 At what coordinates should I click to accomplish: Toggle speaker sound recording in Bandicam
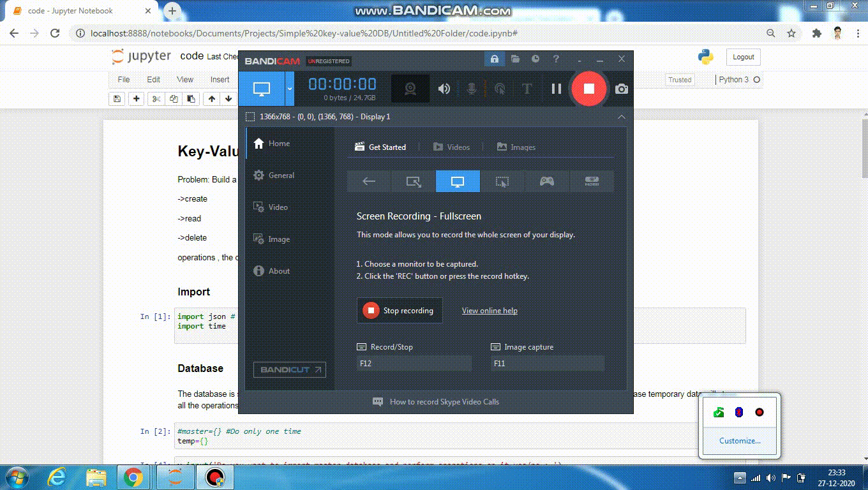point(444,89)
